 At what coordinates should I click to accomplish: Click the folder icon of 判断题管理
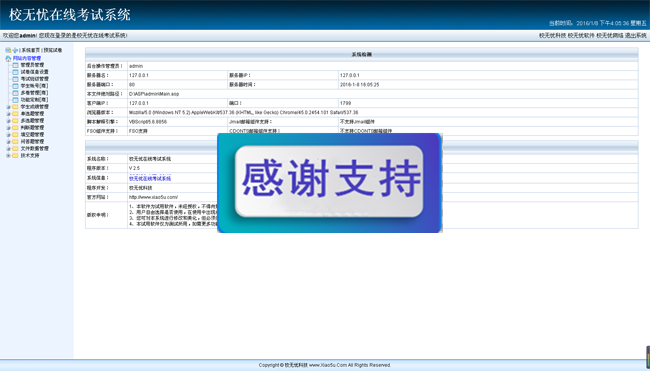(15, 128)
